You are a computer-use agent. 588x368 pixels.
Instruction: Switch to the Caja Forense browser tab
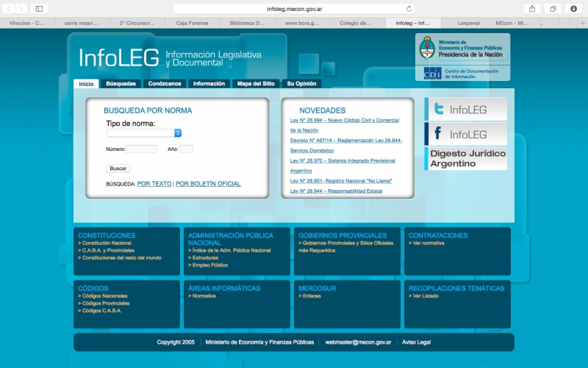(192, 24)
